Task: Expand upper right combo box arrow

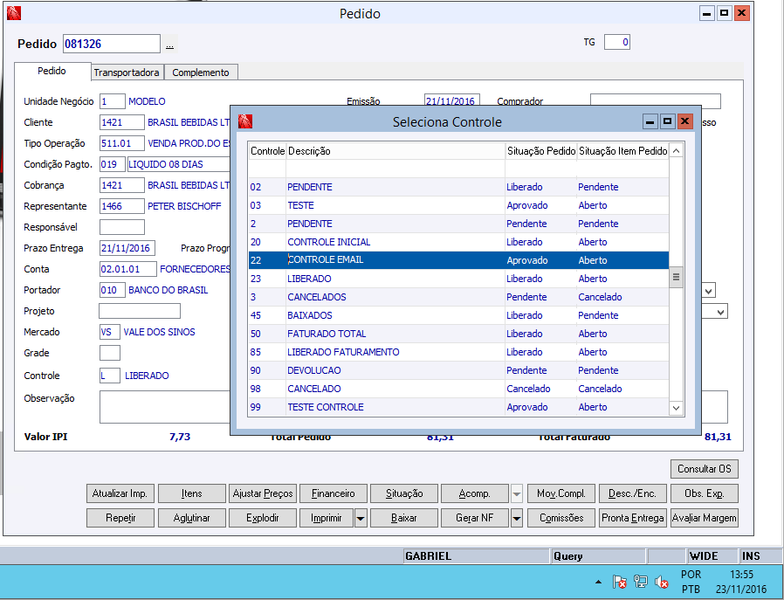Action: click(709, 290)
